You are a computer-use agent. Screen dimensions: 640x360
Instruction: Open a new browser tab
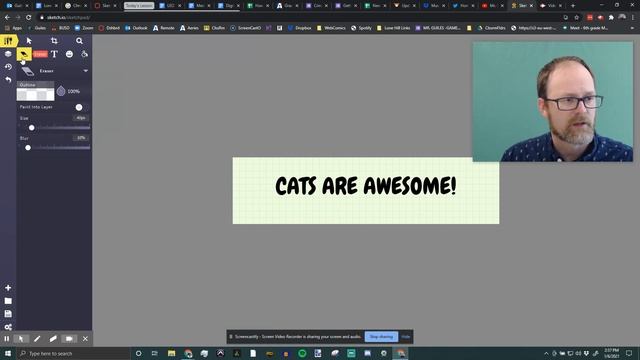pyautogui.click(x=573, y=6)
